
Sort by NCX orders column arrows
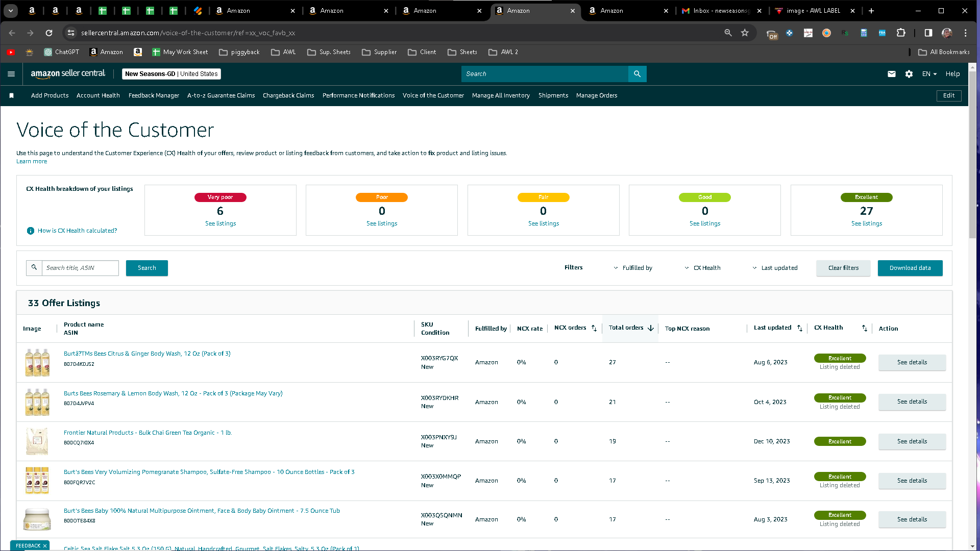(x=594, y=328)
